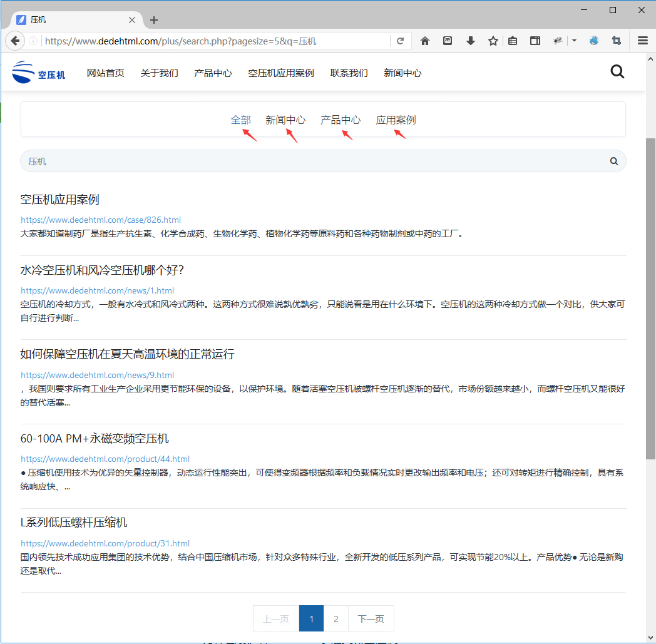The width and height of the screenshot is (656, 644).
Task: Open the result 水冷空压机和风冷空压机哪个好?
Action: [102, 270]
